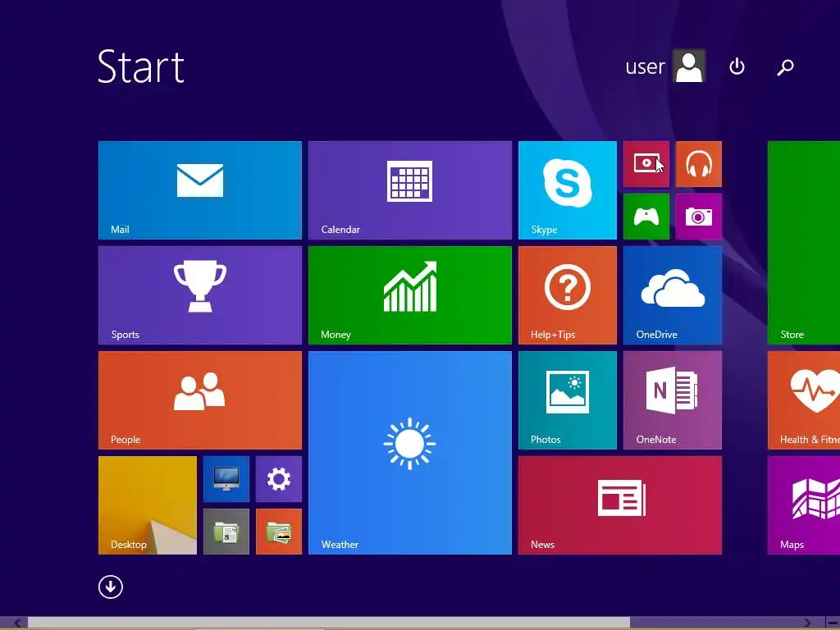840x630 pixels.
Task: Click the horizontal scrollbar thumb
Action: pyautogui.click(x=328, y=623)
